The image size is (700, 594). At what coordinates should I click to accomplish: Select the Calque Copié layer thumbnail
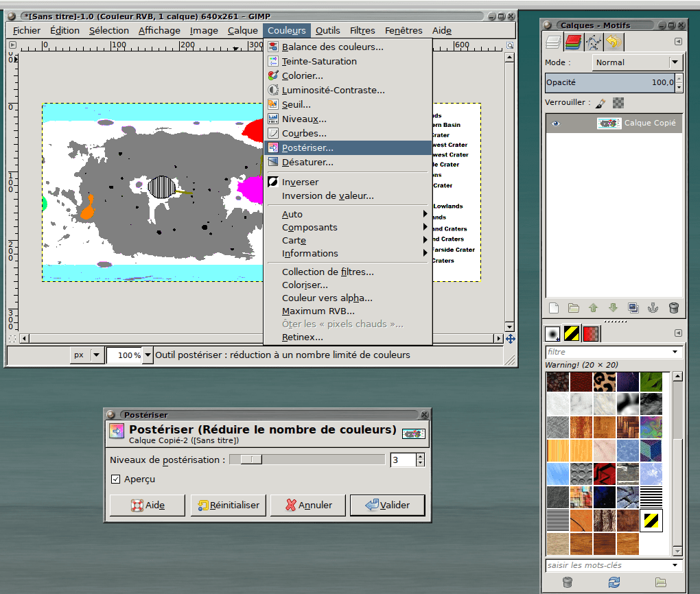tap(609, 123)
